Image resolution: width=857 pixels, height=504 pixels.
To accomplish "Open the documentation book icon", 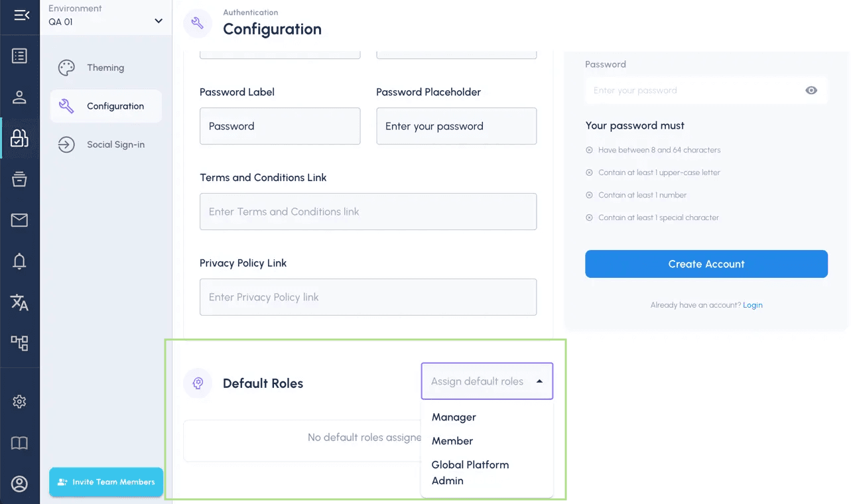I will tap(19, 443).
